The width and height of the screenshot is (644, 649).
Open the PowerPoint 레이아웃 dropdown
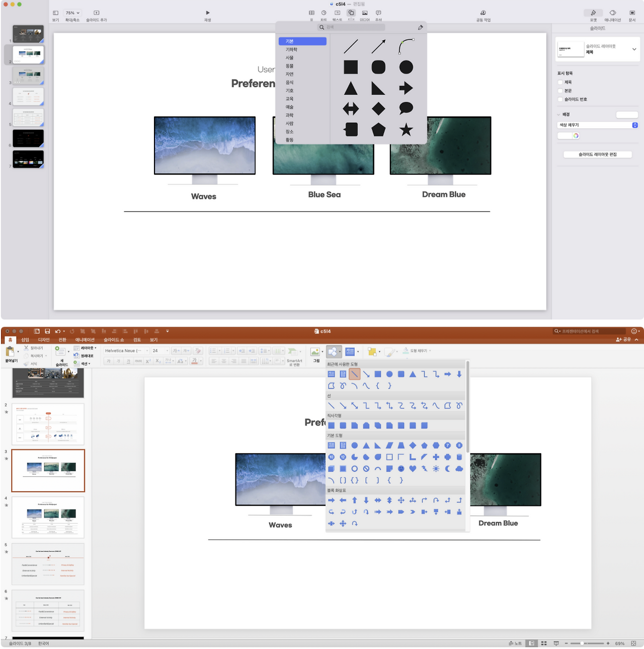tap(85, 348)
